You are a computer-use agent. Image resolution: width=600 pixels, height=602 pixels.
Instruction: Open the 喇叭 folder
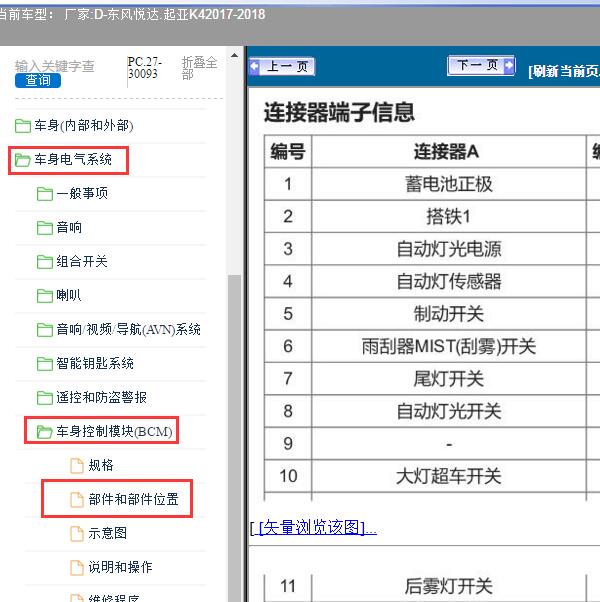click(x=69, y=296)
